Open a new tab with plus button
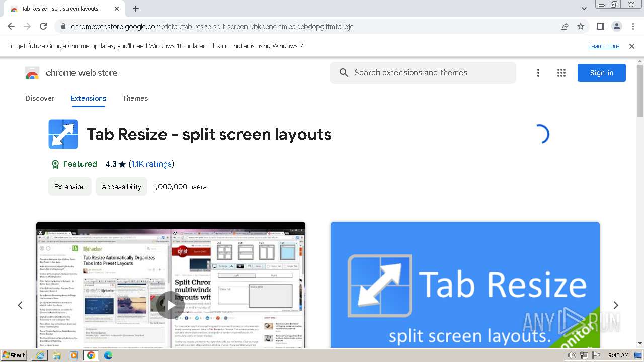Screen dimensions: 644x362 (136, 9)
